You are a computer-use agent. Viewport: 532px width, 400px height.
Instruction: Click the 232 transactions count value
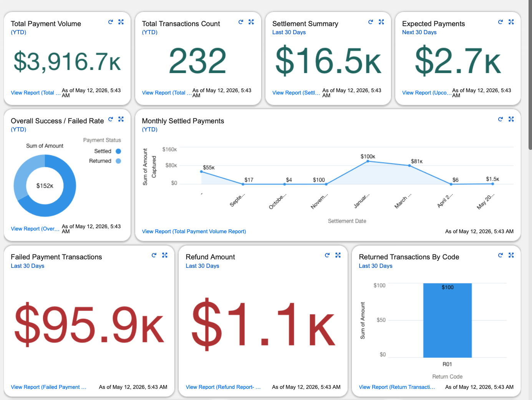[x=198, y=61]
